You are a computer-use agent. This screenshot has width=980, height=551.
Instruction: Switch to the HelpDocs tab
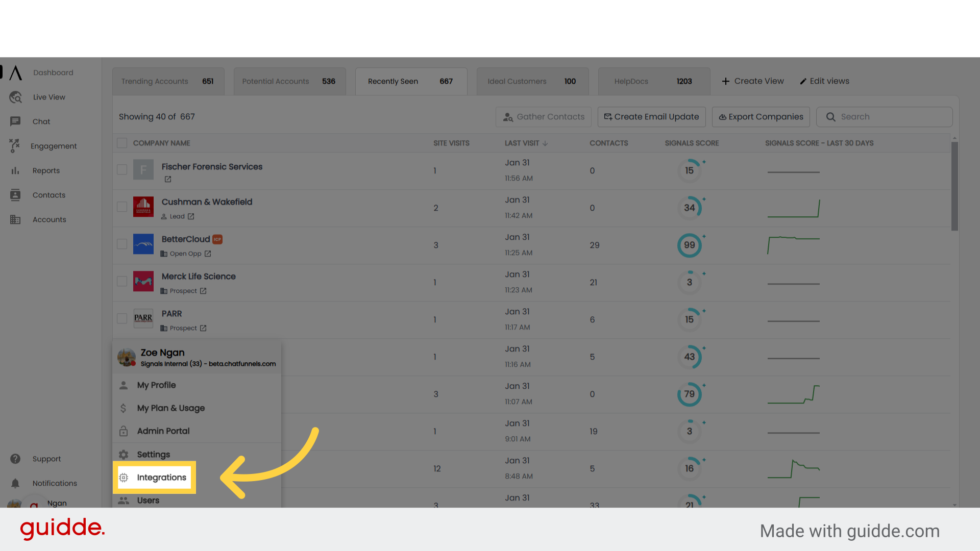click(x=654, y=81)
